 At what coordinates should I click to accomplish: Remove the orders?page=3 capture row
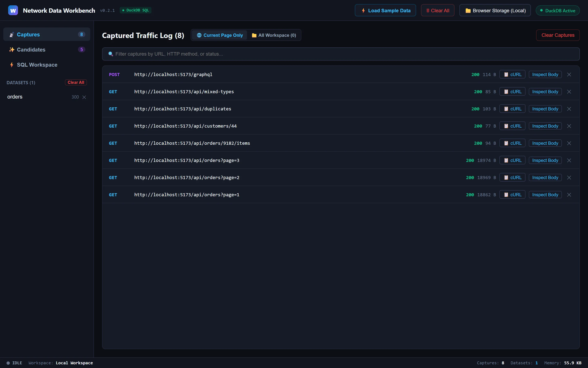[x=569, y=160]
